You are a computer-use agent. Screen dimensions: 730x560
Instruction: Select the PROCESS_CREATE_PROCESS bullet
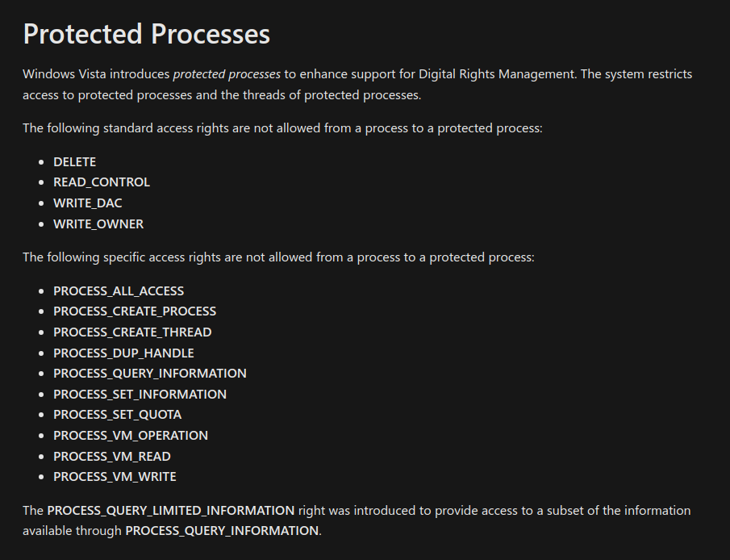pos(135,311)
